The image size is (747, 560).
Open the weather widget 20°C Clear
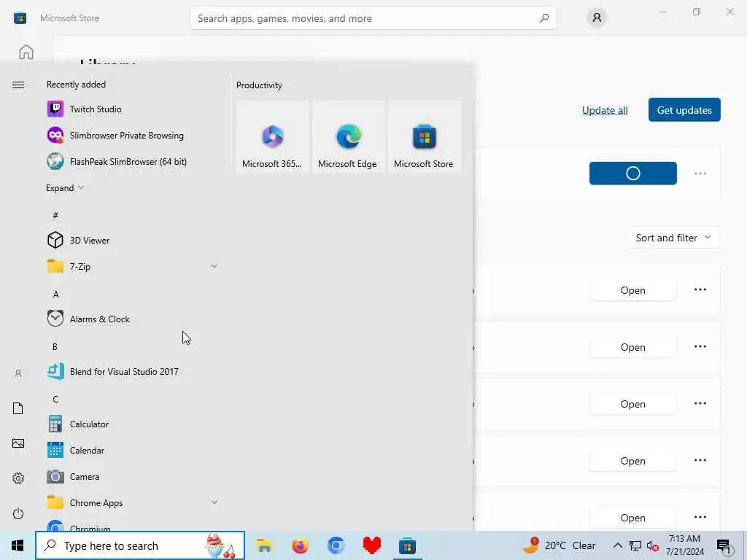[x=560, y=545]
